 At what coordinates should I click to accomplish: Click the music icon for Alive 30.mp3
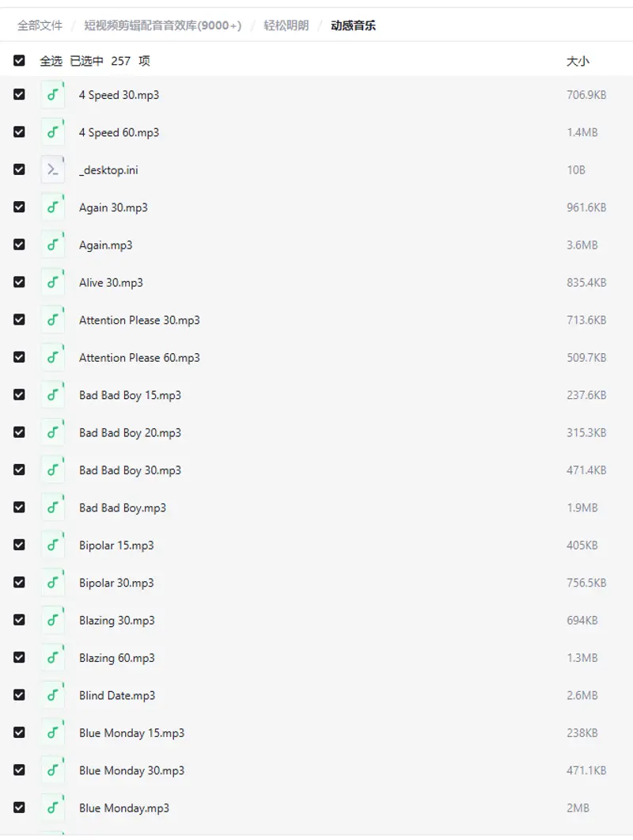pyautogui.click(x=53, y=283)
